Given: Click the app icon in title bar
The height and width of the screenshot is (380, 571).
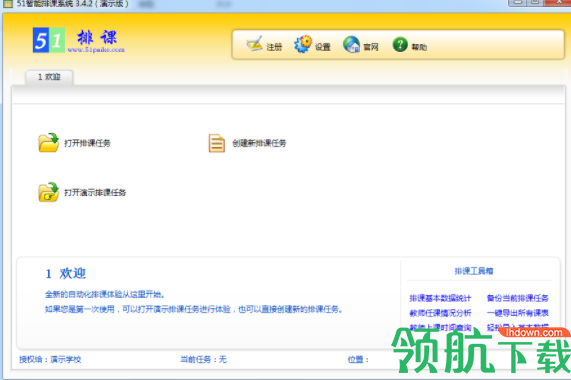Looking at the screenshot, I should [8, 4].
